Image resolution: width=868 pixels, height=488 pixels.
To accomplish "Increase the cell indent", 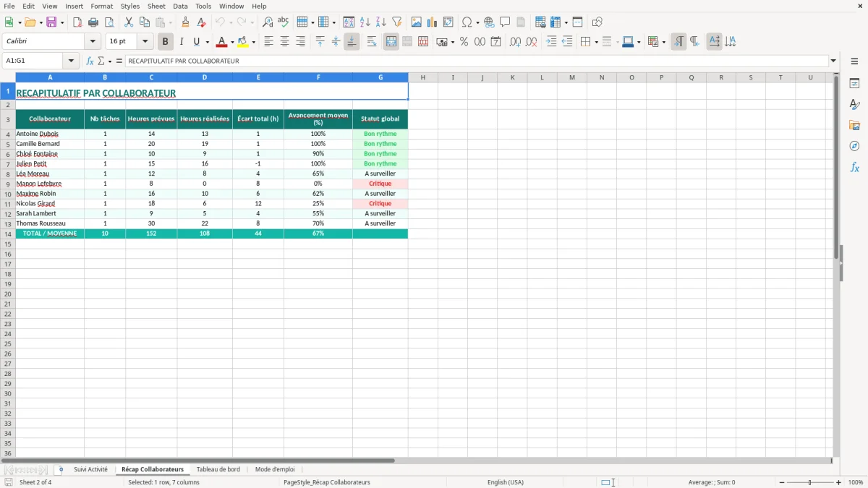I will (551, 42).
